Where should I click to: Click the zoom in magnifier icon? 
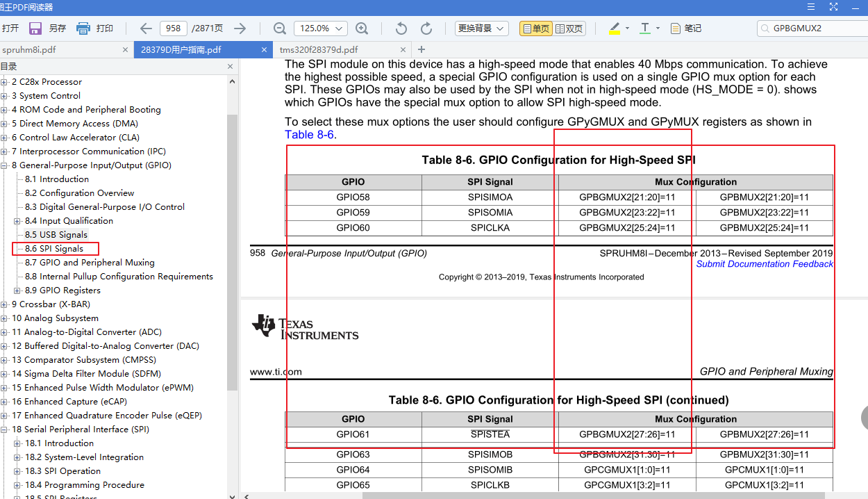(362, 28)
